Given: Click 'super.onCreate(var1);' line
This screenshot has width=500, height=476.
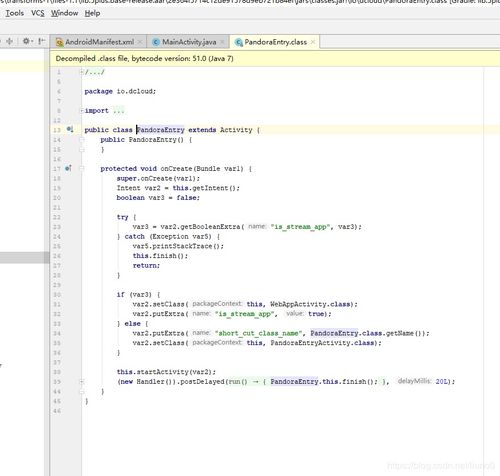Looking at the screenshot, I should coord(158,178).
